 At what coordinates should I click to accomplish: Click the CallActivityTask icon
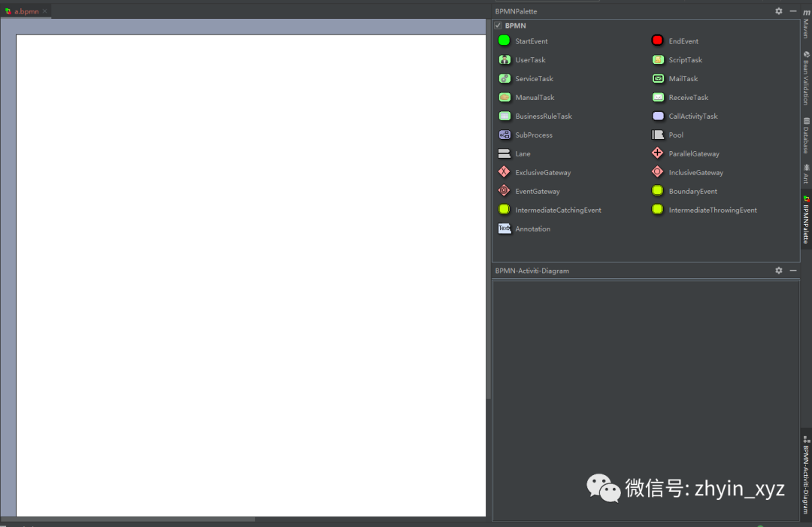[x=658, y=116]
